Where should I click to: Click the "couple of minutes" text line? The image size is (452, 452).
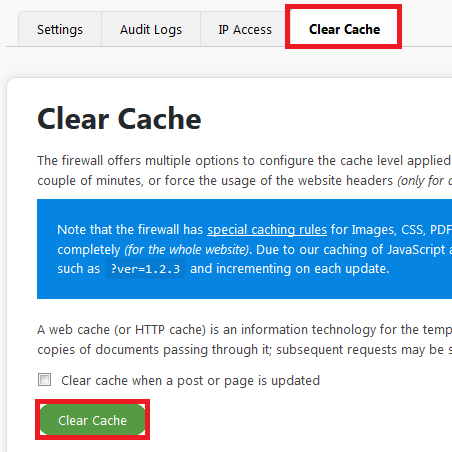pos(244,181)
